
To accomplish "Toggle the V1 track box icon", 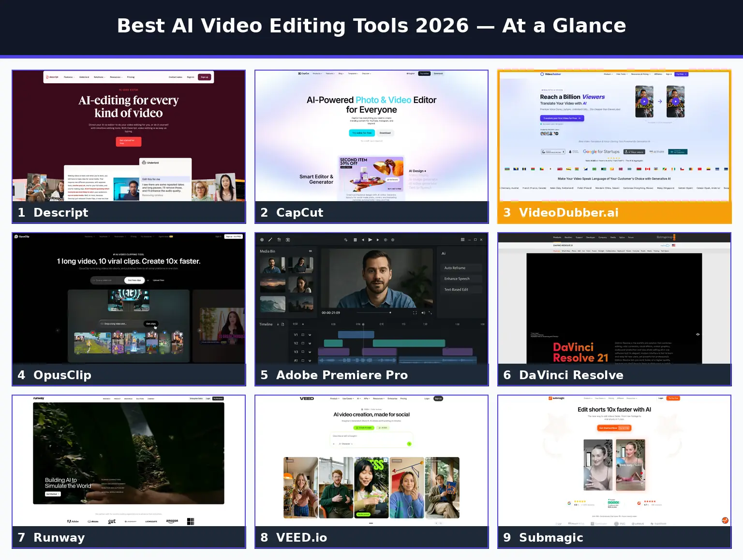I will pos(303,335).
